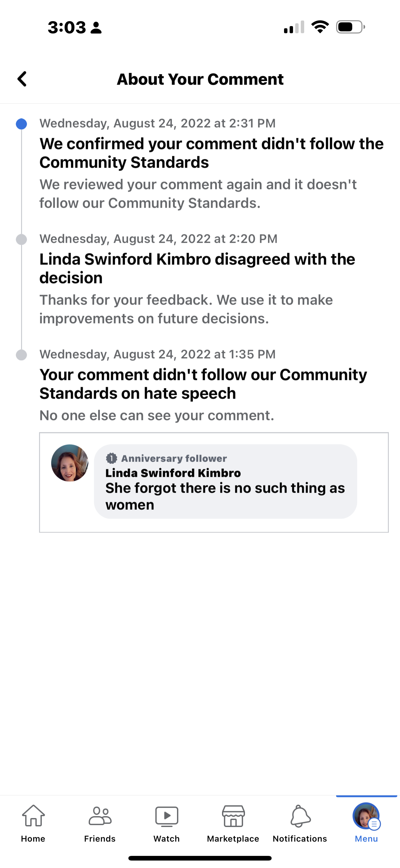Open Linda Swinford Kimbro's comment card
Screen dimensions: 400x868
coord(226,482)
